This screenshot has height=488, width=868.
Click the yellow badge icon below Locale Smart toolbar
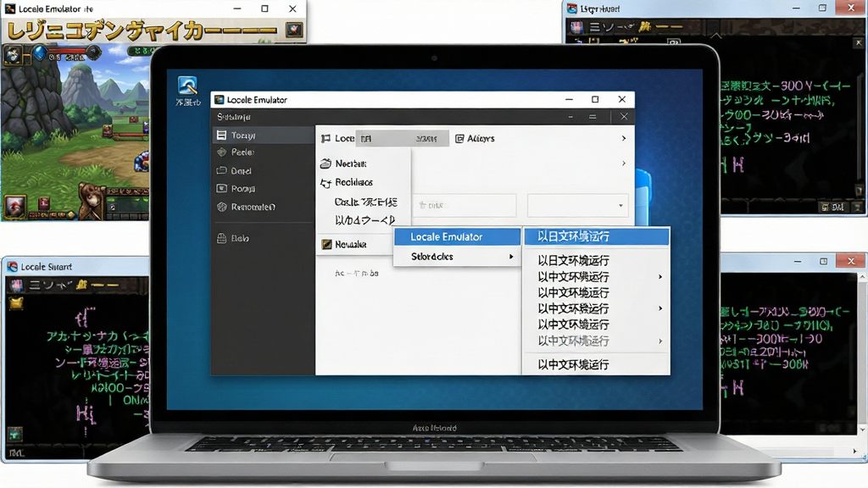tap(15, 302)
